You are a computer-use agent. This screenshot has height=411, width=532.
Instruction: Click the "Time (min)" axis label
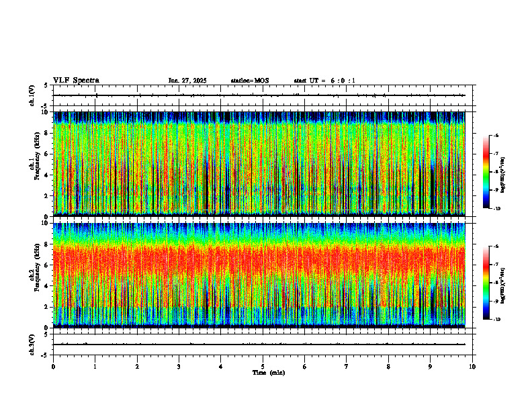(x=269, y=373)
